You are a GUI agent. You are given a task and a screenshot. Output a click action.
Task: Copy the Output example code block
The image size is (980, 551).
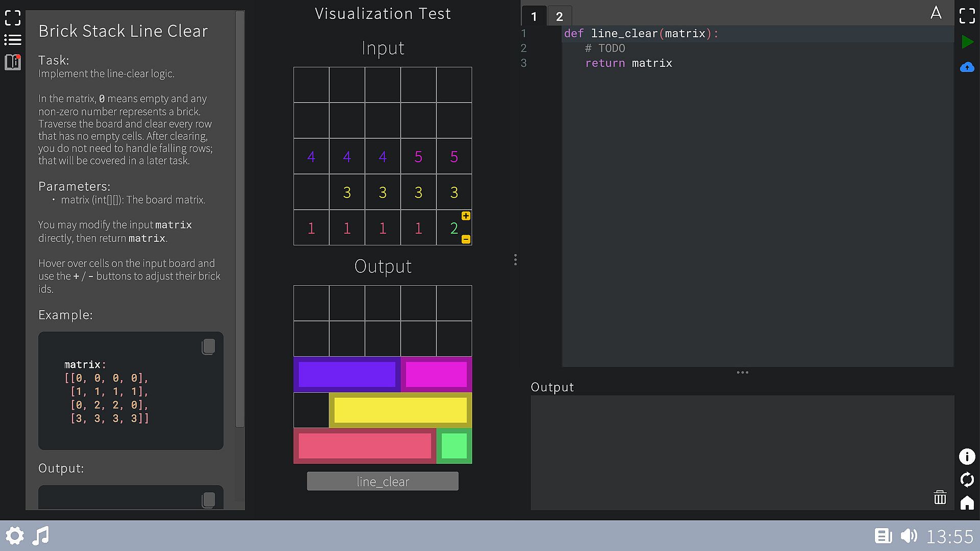pyautogui.click(x=208, y=500)
